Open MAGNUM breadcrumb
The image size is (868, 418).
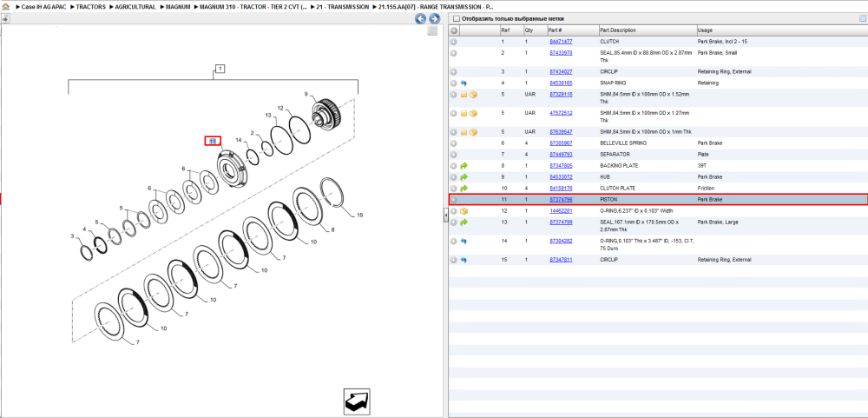click(178, 7)
